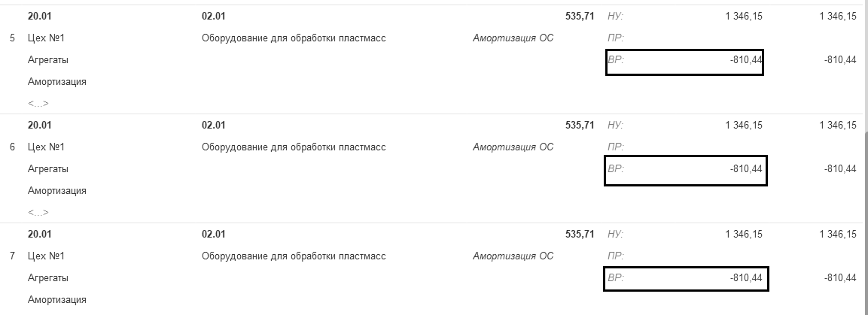The height and width of the screenshot is (315, 868).
Task: Click 'Цех №1' in row 5
Action: (x=48, y=38)
